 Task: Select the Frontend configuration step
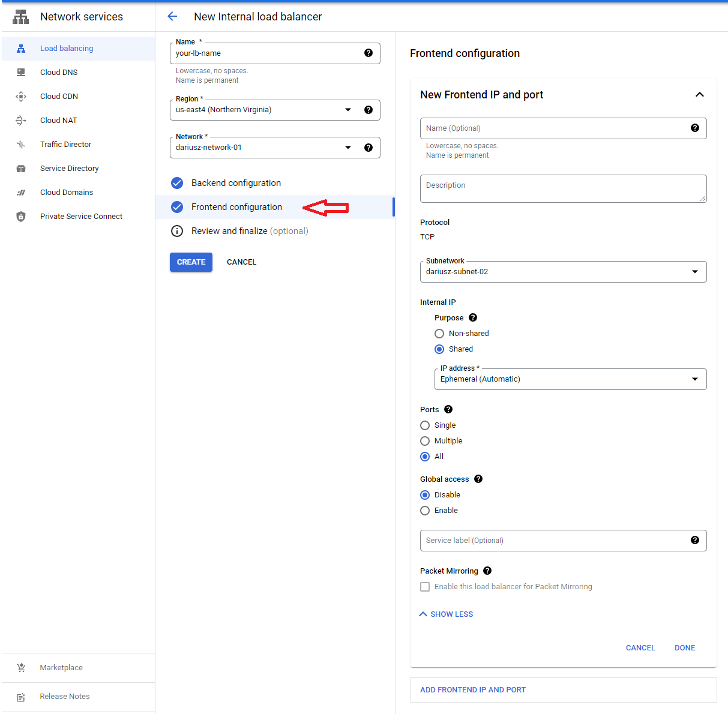tap(275, 207)
